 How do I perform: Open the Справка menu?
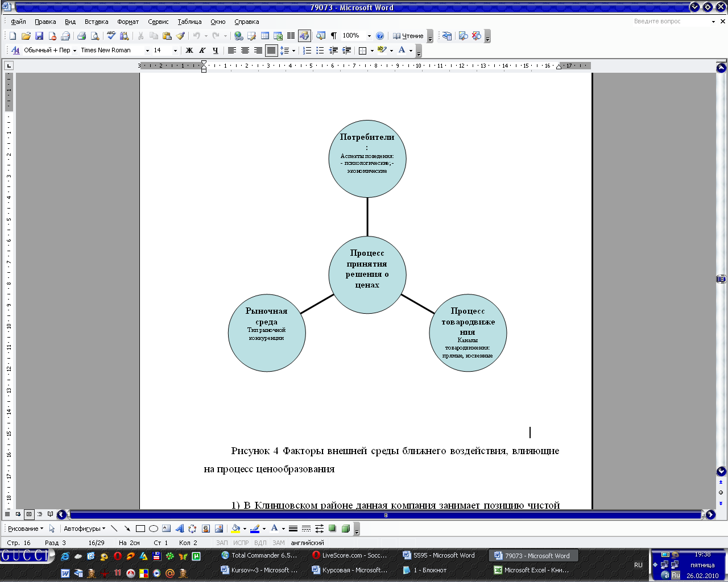pos(246,22)
